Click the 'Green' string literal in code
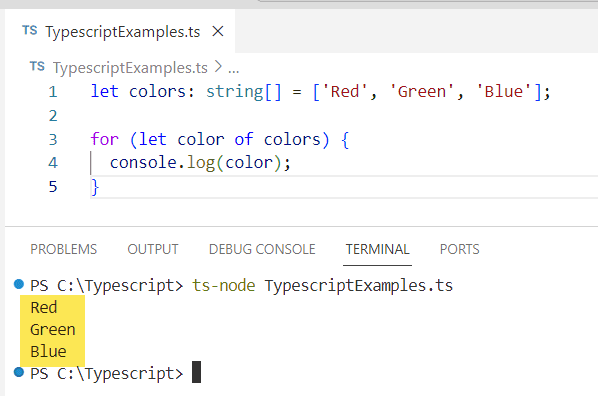Viewport: 598px width, 396px height. click(x=421, y=92)
